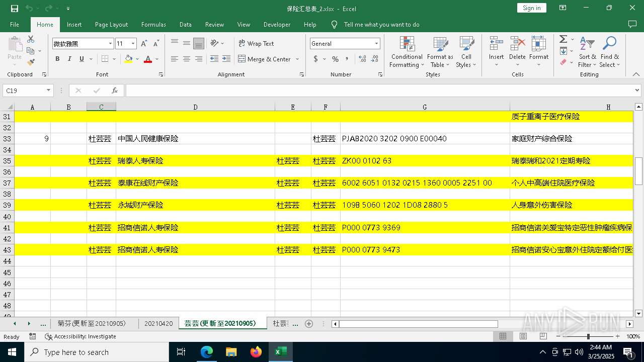
Task: Select sheet tab 20210420
Action: pos(158,324)
